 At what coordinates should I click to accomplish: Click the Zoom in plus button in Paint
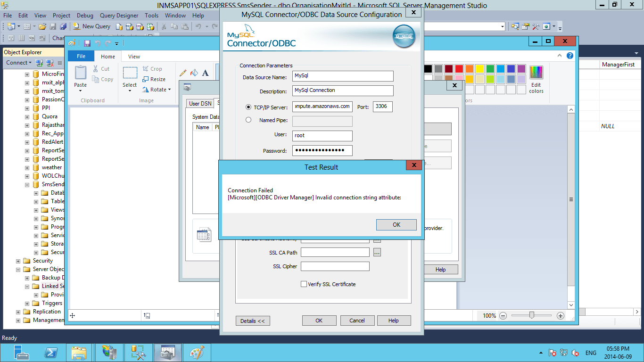(561, 316)
